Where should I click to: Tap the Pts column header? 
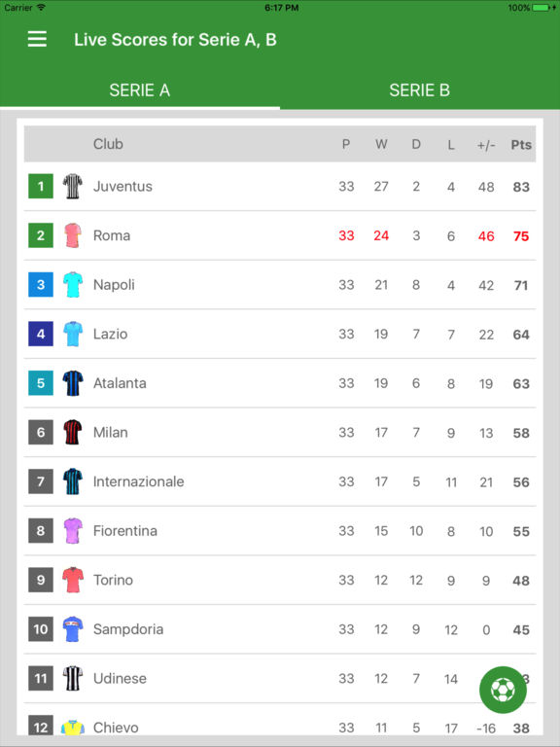(521, 144)
